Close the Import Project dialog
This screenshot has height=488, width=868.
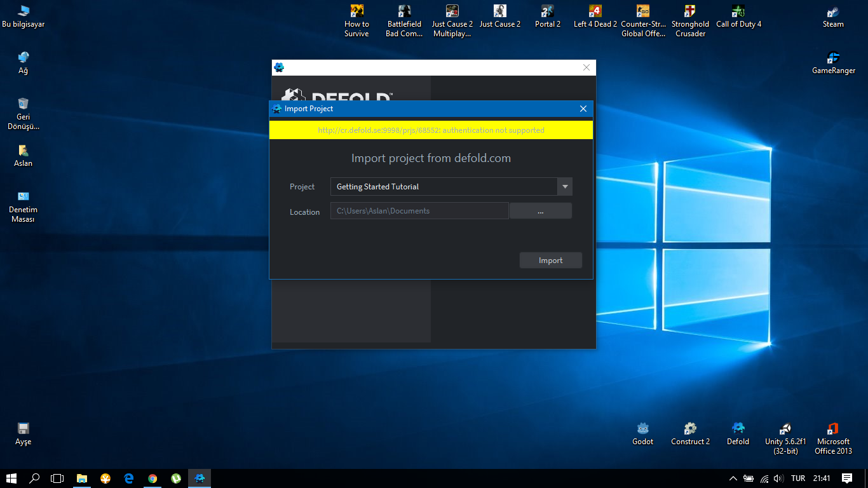pyautogui.click(x=583, y=109)
